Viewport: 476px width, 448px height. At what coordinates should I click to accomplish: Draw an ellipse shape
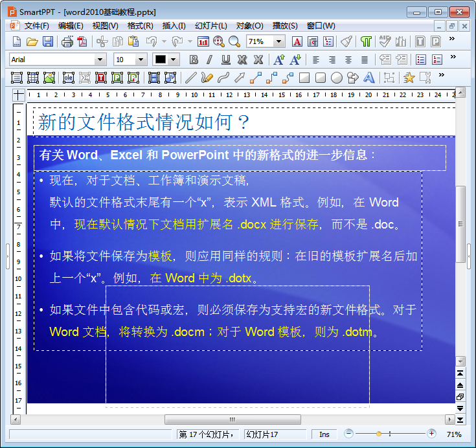pos(337,78)
